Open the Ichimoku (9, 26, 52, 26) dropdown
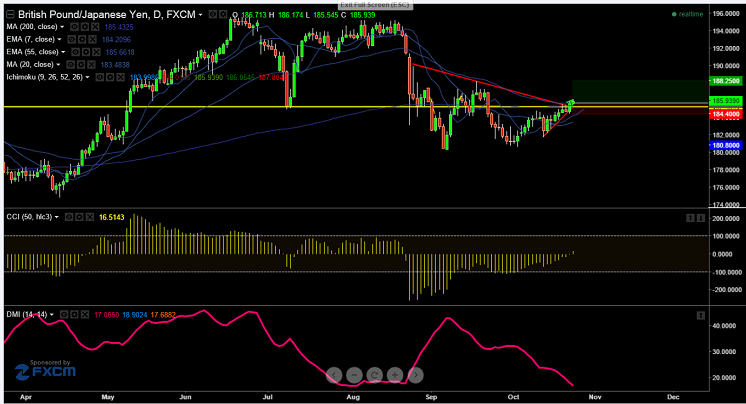 click(87, 77)
